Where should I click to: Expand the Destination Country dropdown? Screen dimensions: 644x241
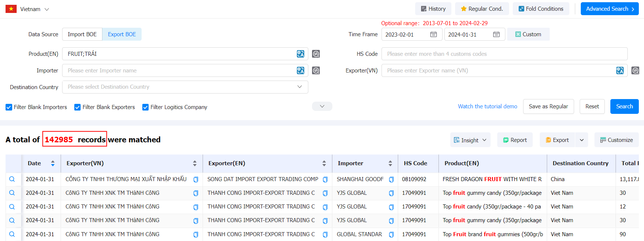click(299, 87)
